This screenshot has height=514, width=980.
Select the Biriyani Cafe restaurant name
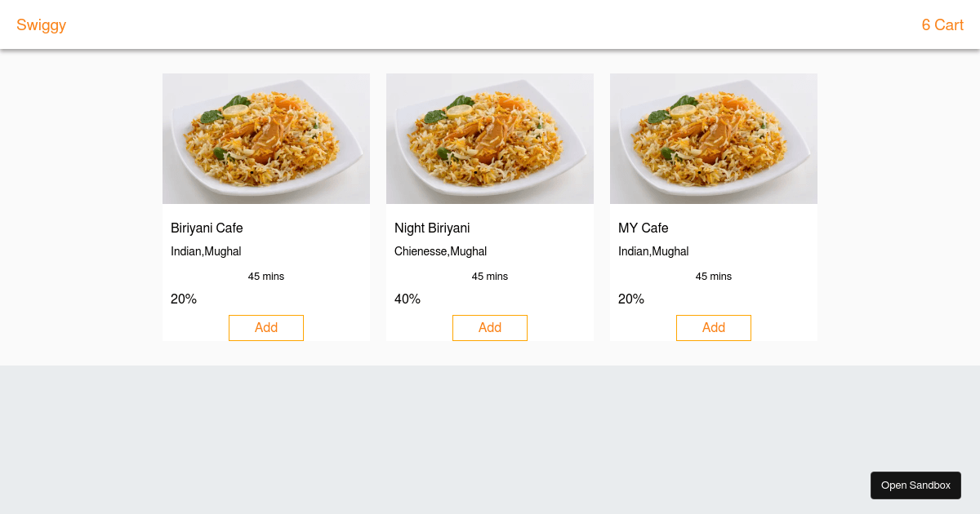pyautogui.click(x=207, y=228)
